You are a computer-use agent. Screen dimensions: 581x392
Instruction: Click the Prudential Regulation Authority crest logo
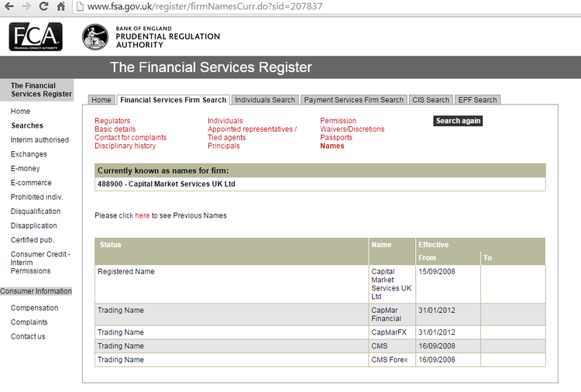coord(95,37)
